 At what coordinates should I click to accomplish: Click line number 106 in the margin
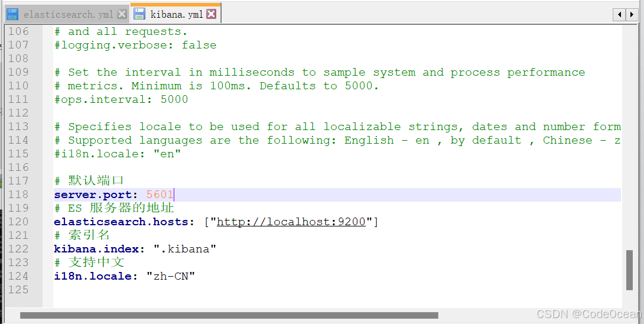coord(18,31)
